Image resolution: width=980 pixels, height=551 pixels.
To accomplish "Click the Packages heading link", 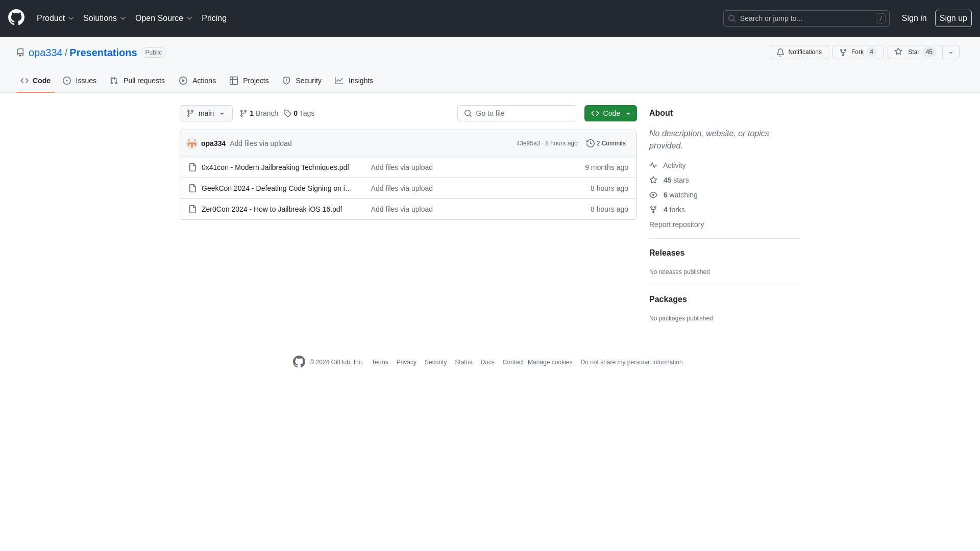I will click(668, 299).
